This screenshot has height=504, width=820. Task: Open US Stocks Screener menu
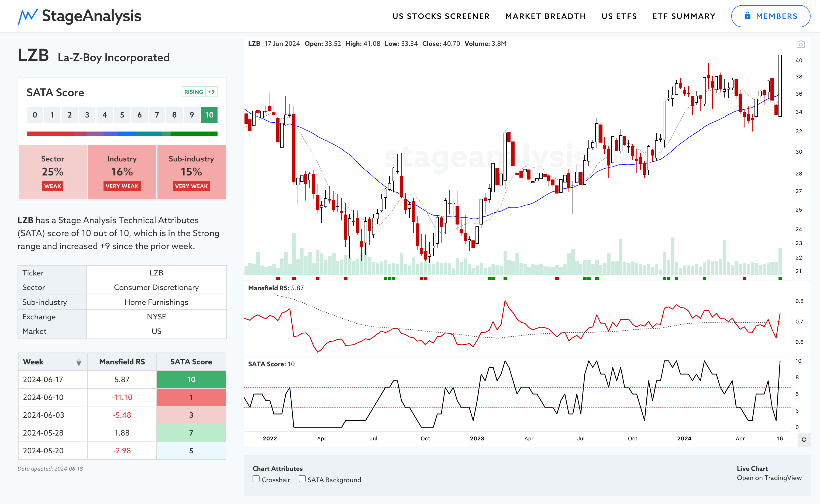point(441,16)
